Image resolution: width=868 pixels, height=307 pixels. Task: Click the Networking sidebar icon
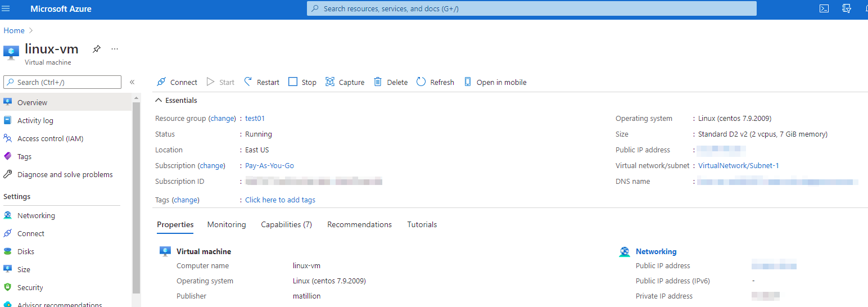7,215
